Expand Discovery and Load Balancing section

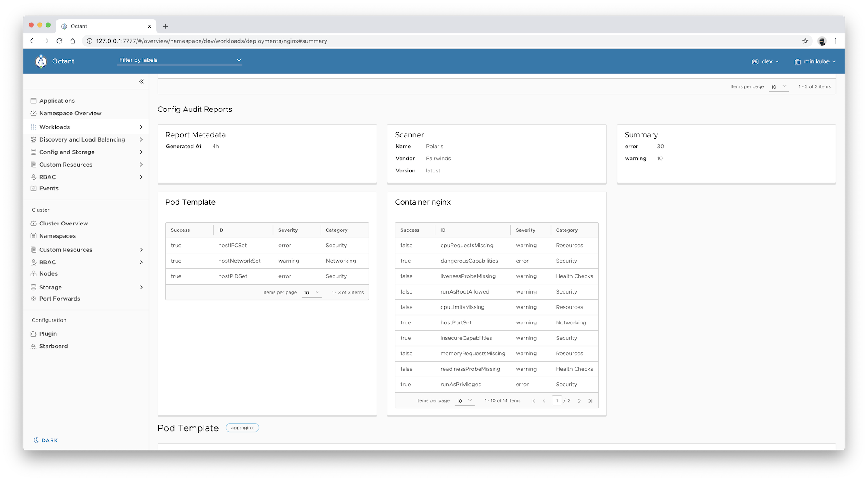(141, 139)
